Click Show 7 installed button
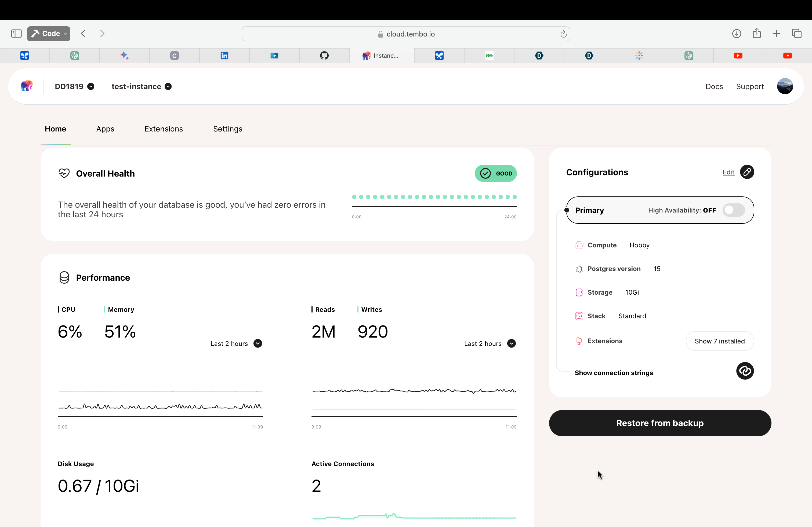The image size is (812, 527). click(x=719, y=341)
